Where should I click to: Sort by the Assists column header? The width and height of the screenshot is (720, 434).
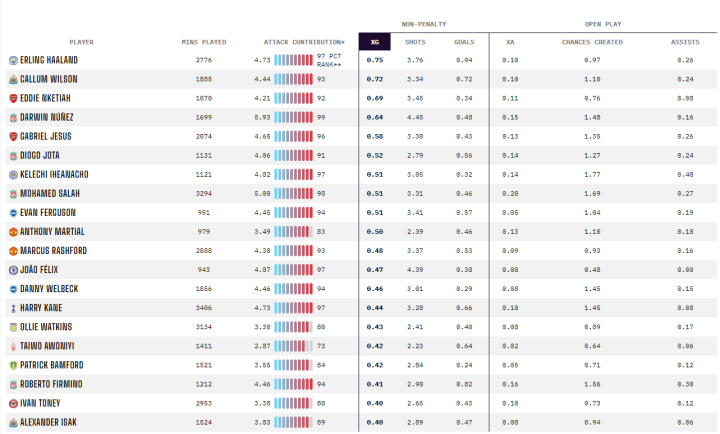685,42
